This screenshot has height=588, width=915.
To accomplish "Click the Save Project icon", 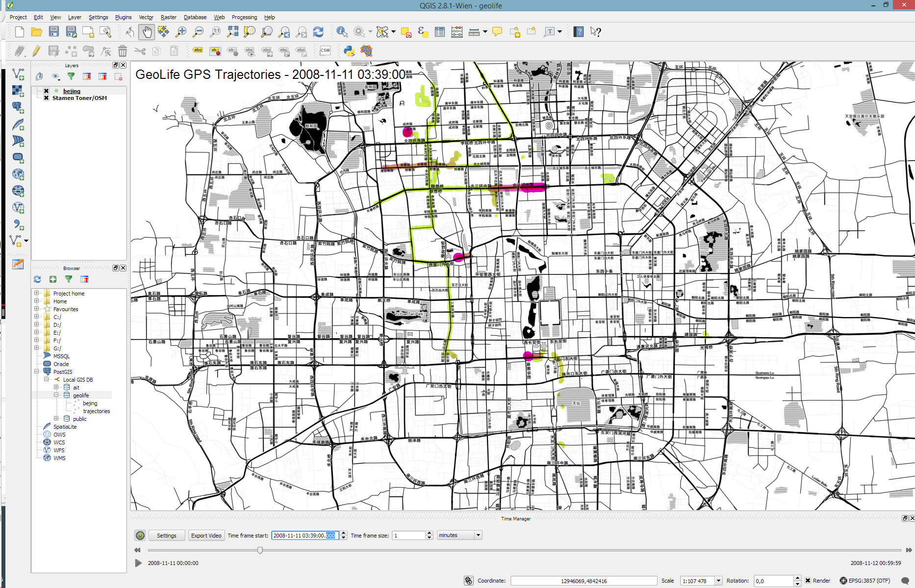I will click(x=54, y=32).
